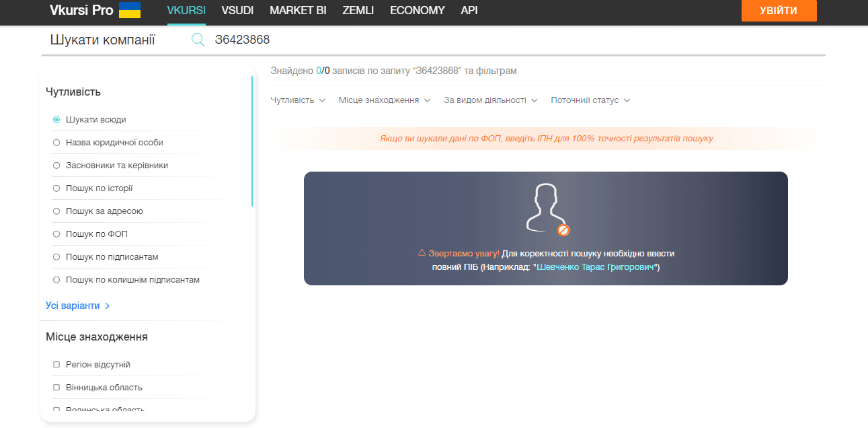Open the "Усі варіанти" link
Screen dimensions: 868x428
click(77, 306)
